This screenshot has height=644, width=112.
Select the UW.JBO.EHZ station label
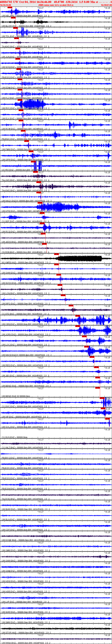pyautogui.click(x=25, y=375)
